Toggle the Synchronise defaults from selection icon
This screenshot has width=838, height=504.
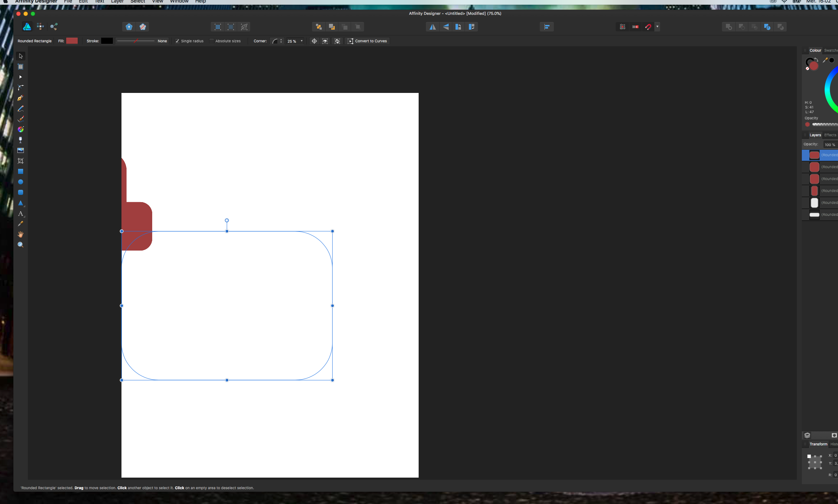[x=129, y=27]
